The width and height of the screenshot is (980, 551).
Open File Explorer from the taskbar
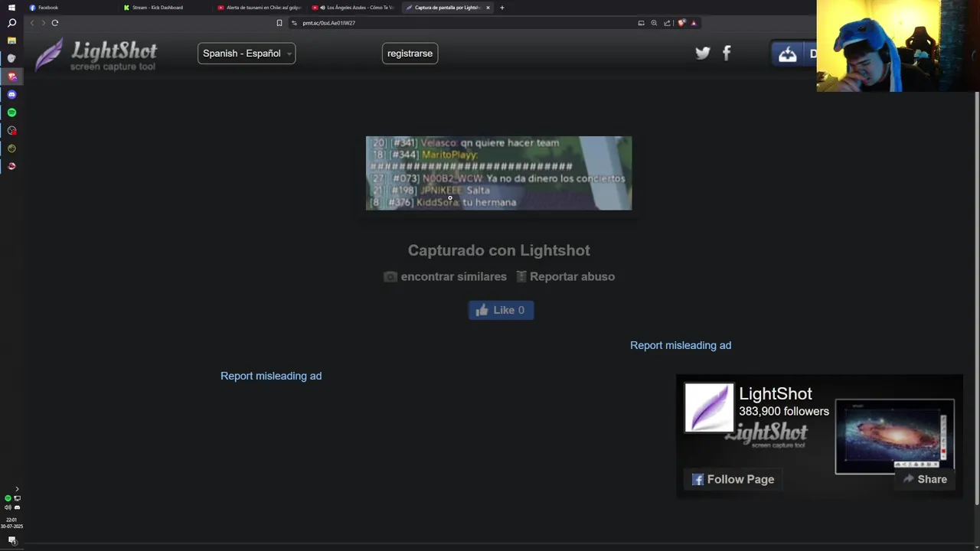coord(11,41)
